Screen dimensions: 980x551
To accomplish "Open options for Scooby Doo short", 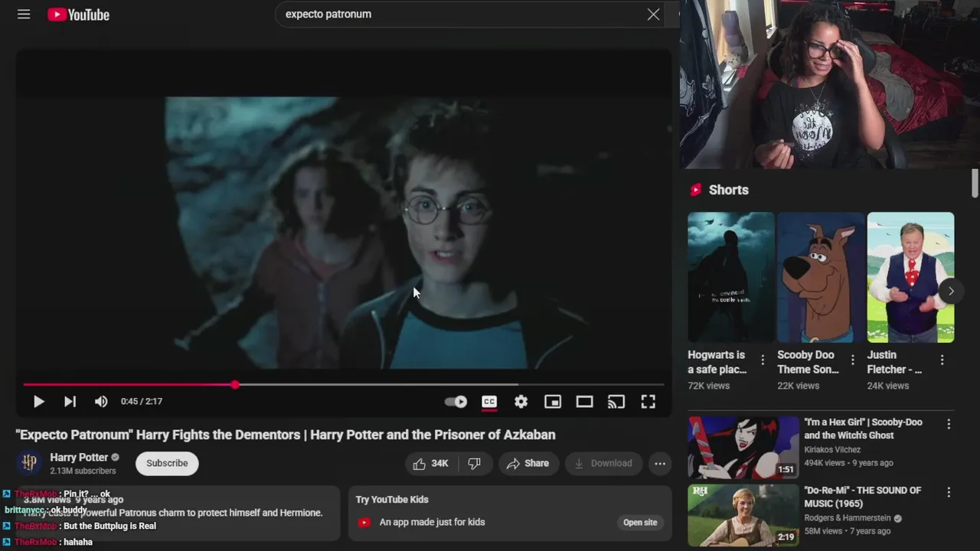I will (852, 360).
